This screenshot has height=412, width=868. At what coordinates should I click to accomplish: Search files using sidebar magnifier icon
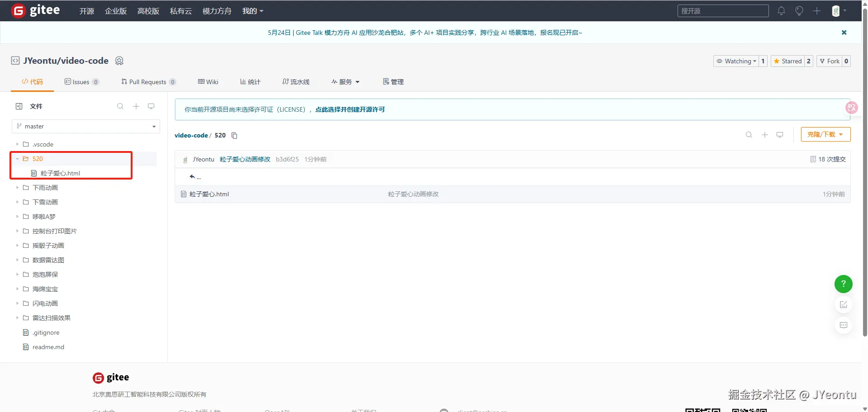120,106
